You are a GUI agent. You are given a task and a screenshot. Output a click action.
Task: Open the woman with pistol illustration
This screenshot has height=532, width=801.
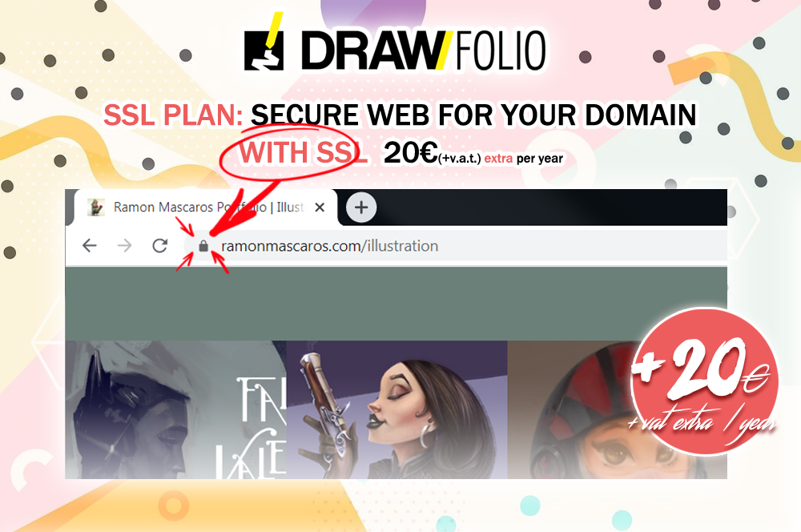tap(397, 409)
